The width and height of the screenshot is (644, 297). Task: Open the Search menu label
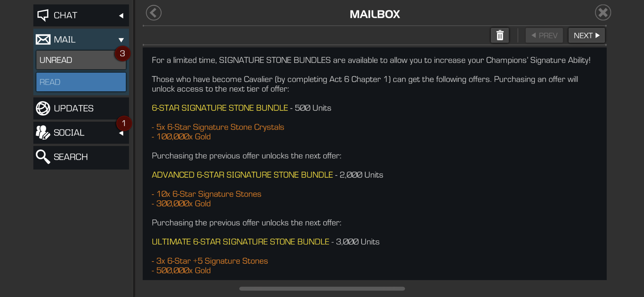tap(71, 157)
